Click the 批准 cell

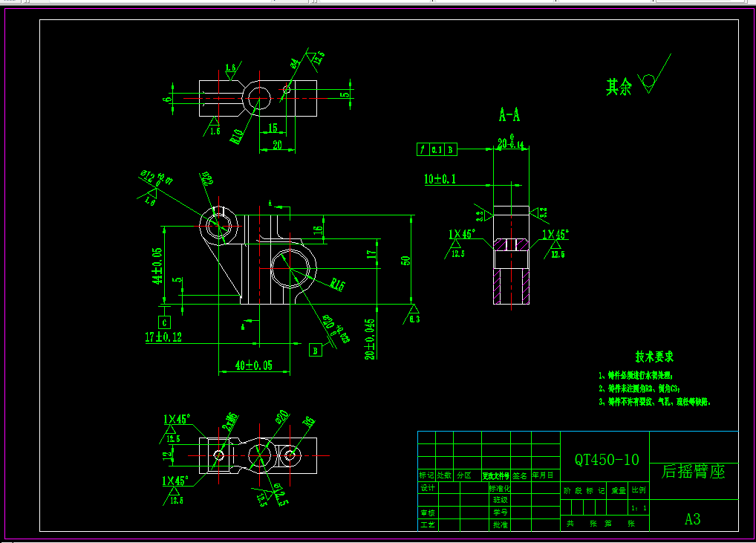point(501,524)
